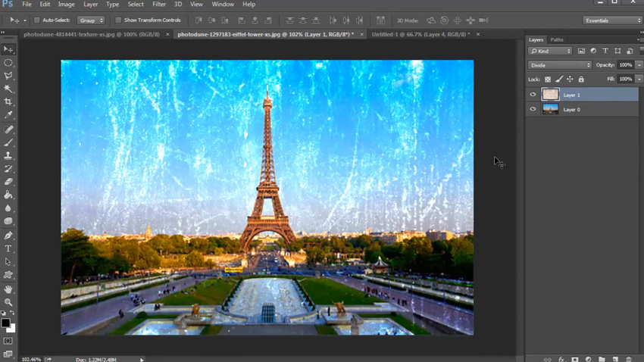Click the filter for type layers icon

[605, 51]
